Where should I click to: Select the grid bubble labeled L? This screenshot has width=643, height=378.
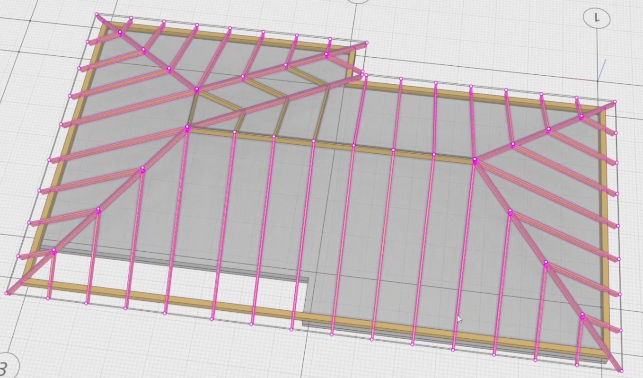[x=597, y=18]
